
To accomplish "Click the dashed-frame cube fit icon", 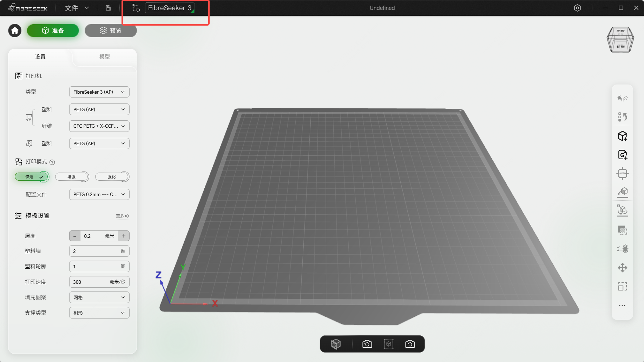I will (x=388, y=344).
